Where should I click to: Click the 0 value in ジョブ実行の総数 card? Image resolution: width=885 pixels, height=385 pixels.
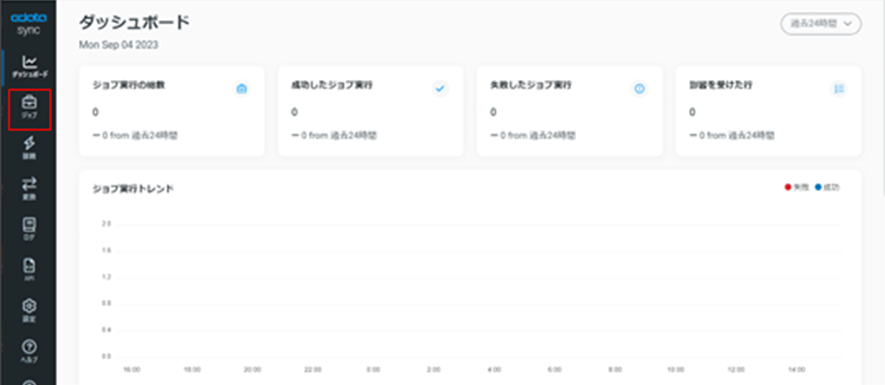coord(95,112)
